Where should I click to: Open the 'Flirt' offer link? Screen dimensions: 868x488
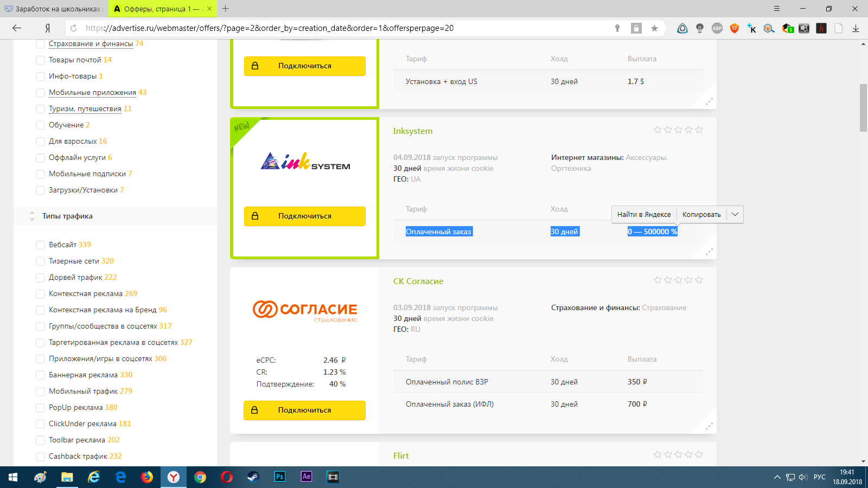click(x=401, y=456)
